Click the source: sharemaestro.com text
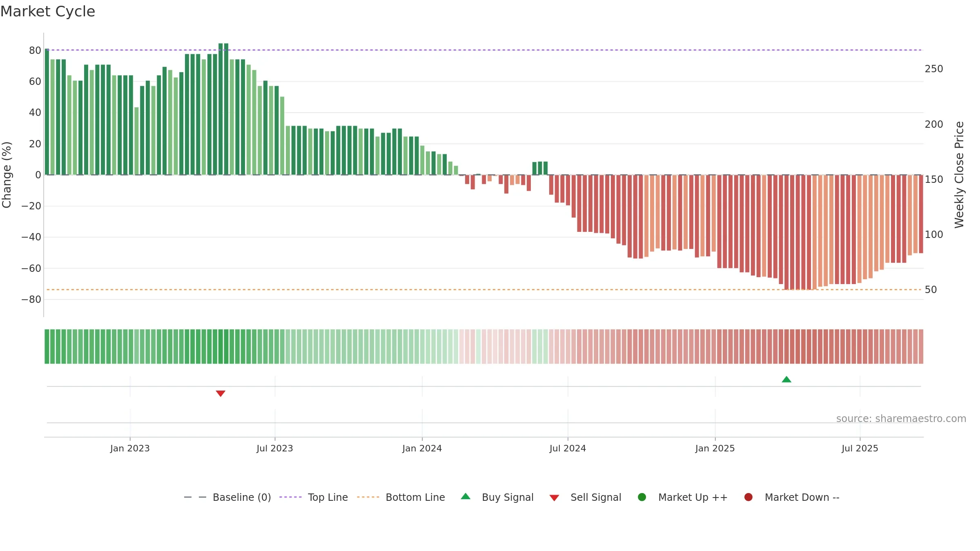980x551 pixels. (x=901, y=419)
